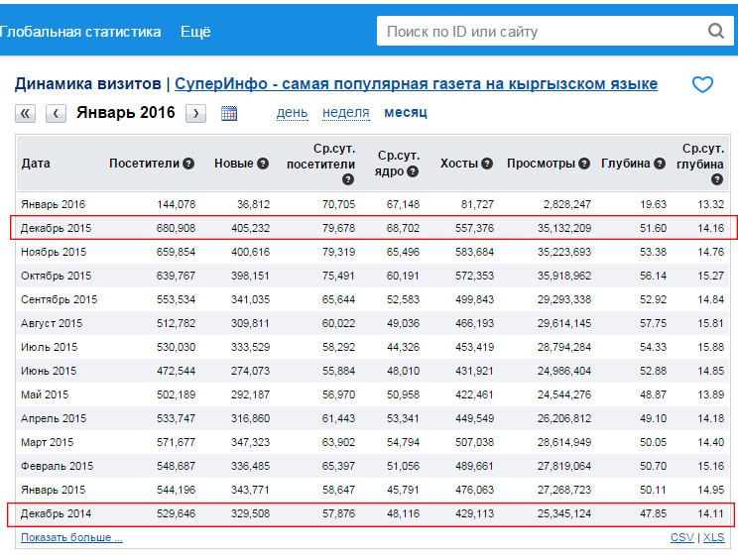This screenshot has width=738, height=560.
Task: Select the Январь 2015 row label
Action: pyautogui.click(x=54, y=490)
